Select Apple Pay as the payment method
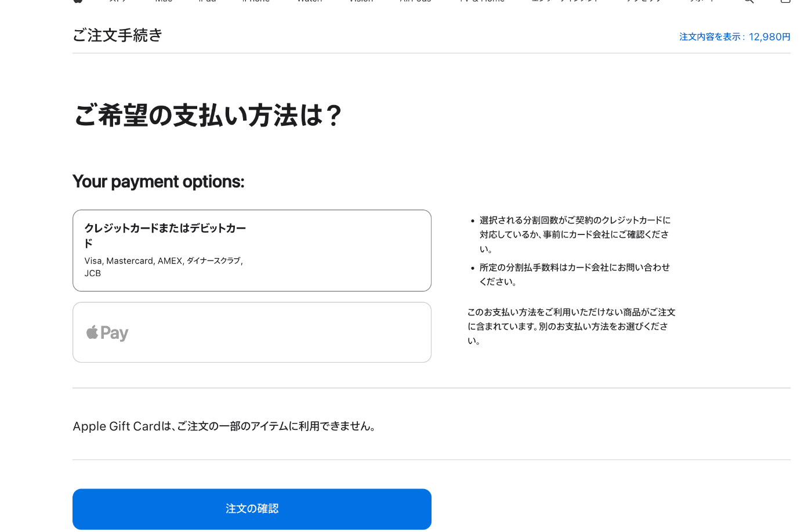Viewport: 812px width, 532px height. coord(252,332)
